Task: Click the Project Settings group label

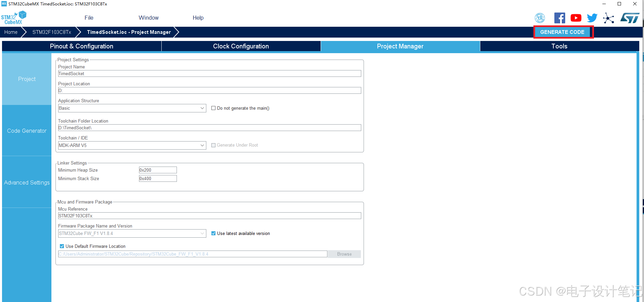Action: click(73, 60)
